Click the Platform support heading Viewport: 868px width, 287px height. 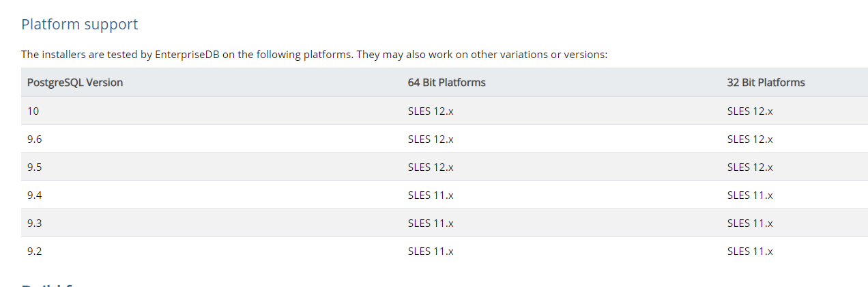[79, 25]
